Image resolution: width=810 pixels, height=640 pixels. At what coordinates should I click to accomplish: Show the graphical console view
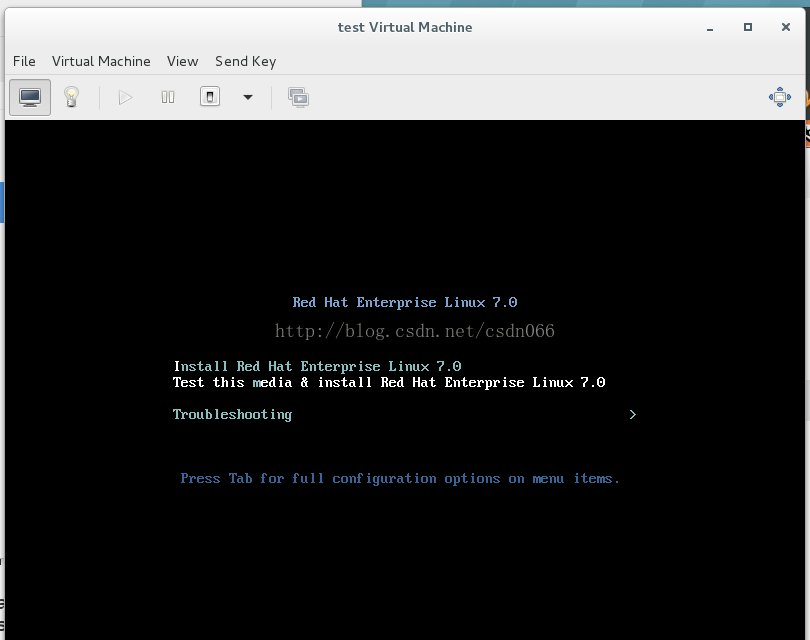pos(30,97)
